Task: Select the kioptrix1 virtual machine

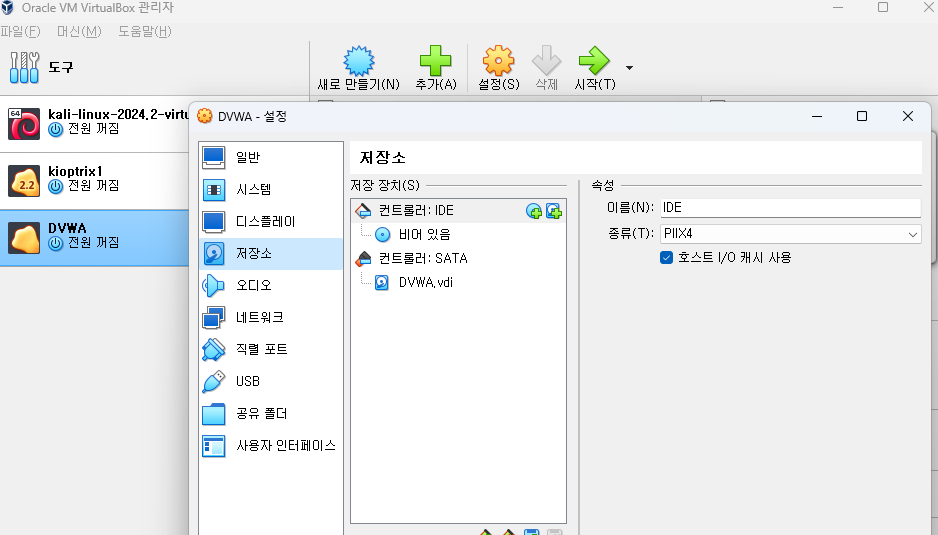Action: pos(95,180)
